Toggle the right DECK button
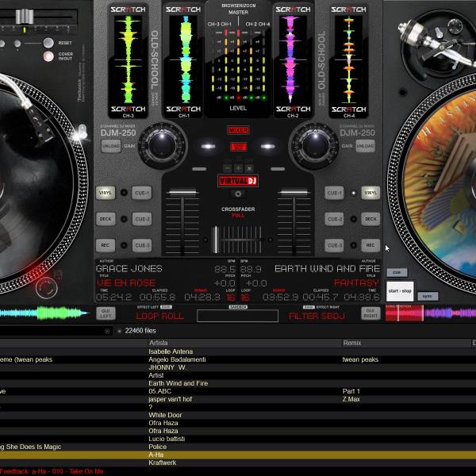The height and width of the screenshot is (476, 476). (x=370, y=219)
